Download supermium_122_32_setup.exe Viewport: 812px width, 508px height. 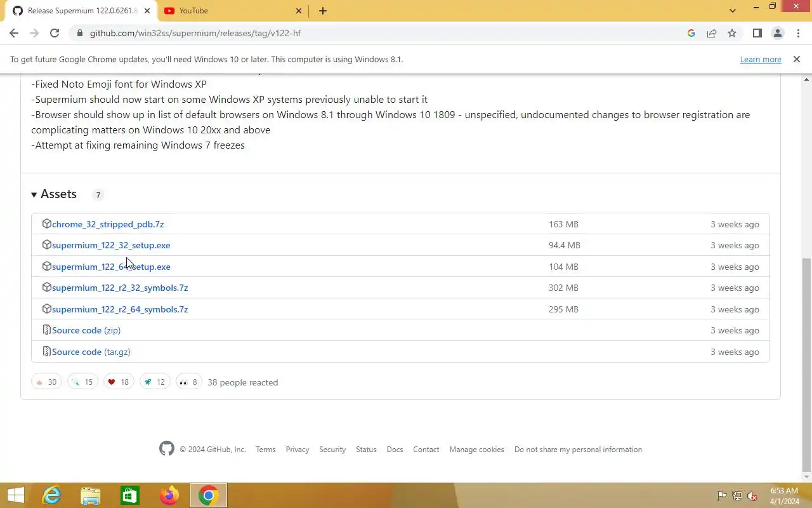click(111, 245)
